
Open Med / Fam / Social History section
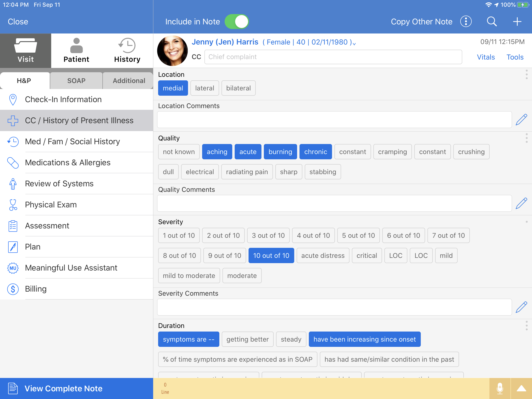77,141
